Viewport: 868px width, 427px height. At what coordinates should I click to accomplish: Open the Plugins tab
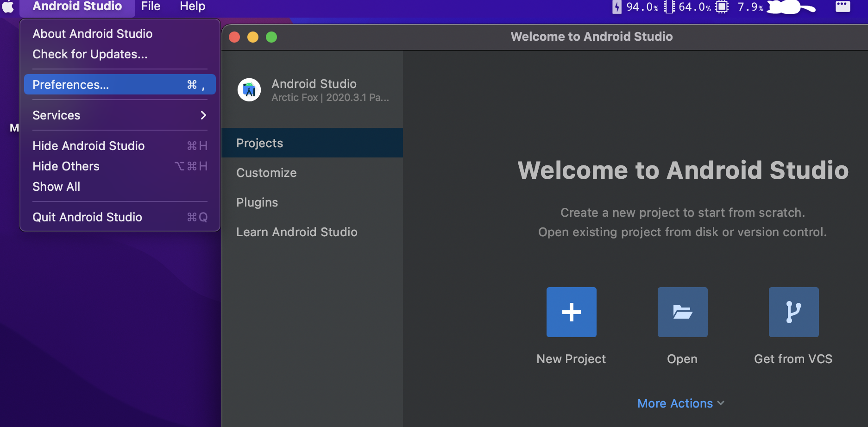pos(312,202)
